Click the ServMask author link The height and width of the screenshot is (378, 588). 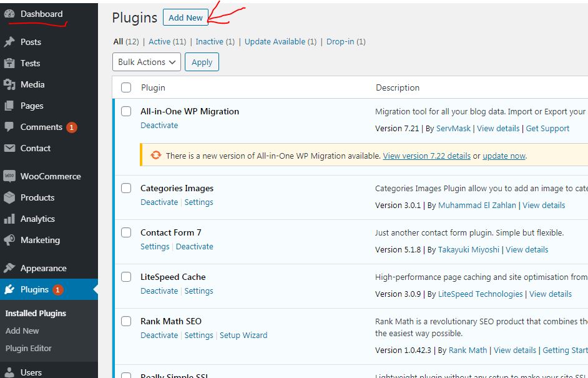click(453, 128)
